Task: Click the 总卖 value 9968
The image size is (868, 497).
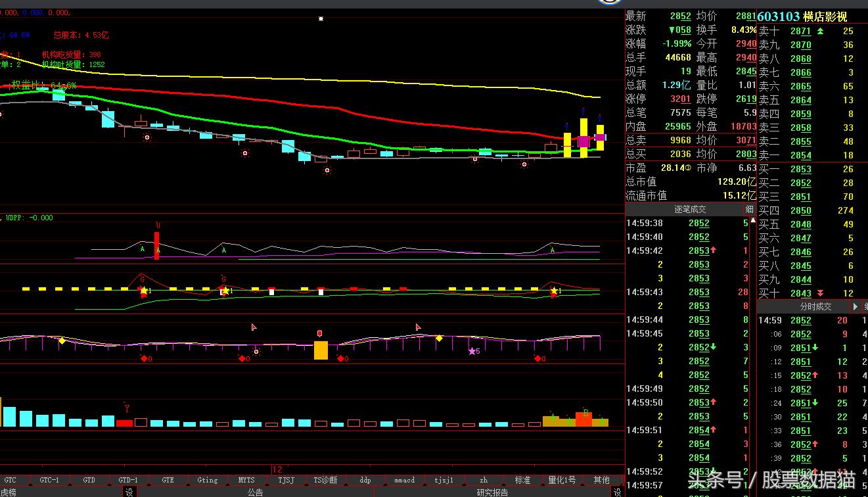Action: pyautogui.click(x=680, y=140)
